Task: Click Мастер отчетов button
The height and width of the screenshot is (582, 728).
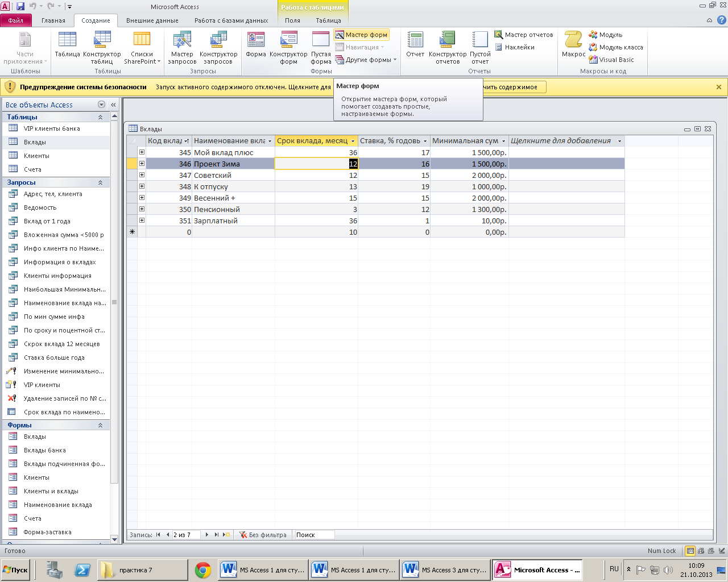Action: click(x=524, y=35)
